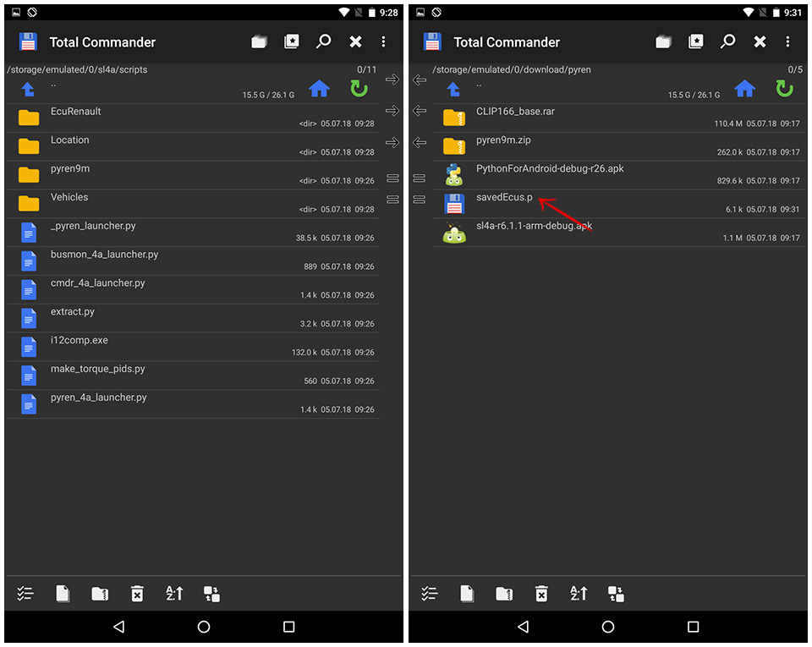Tap button configuration icon in left bottom bar
The width and height of the screenshot is (812, 647).
[x=211, y=594]
